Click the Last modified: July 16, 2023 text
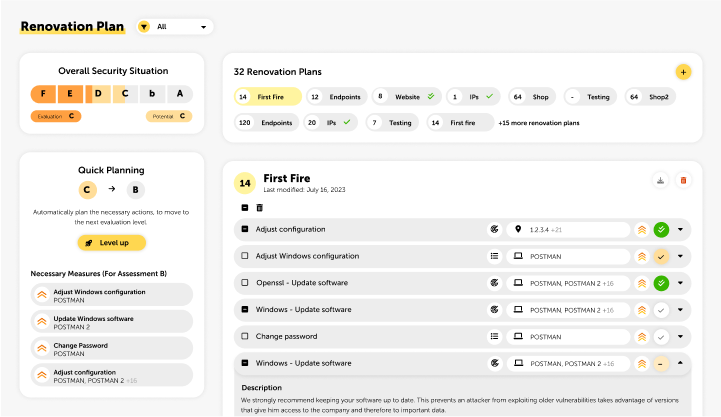Viewport: 721px width, 417px height. (304, 190)
